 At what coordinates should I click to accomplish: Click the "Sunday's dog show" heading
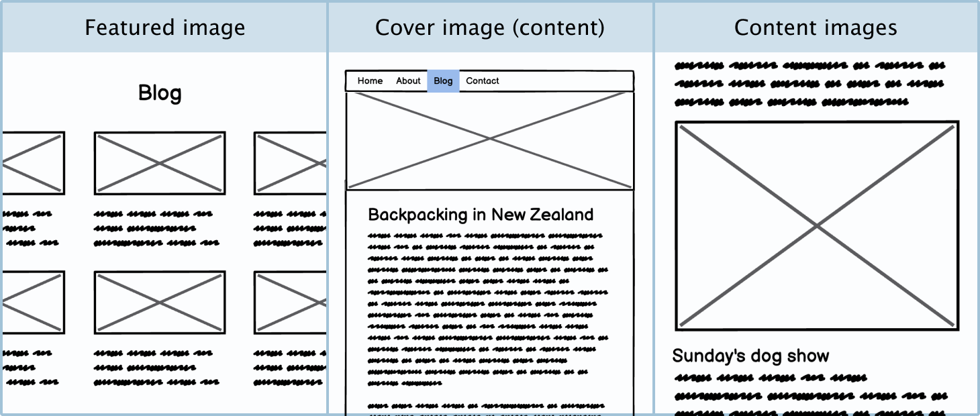pyautogui.click(x=750, y=356)
